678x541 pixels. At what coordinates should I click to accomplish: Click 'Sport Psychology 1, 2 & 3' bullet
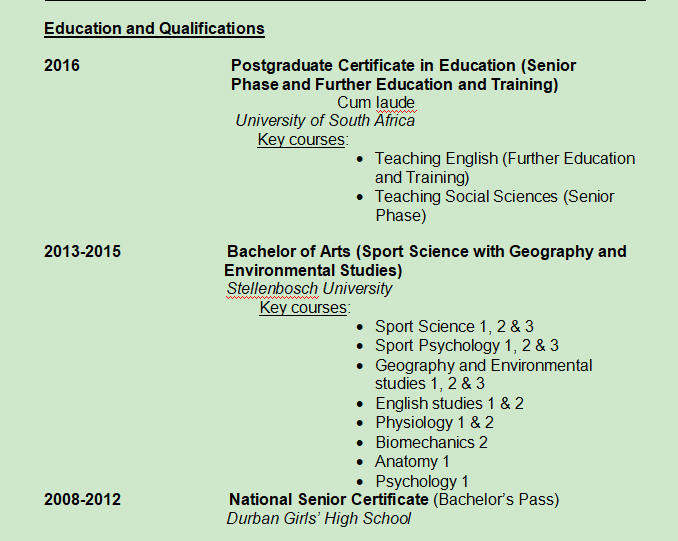click(x=466, y=345)
